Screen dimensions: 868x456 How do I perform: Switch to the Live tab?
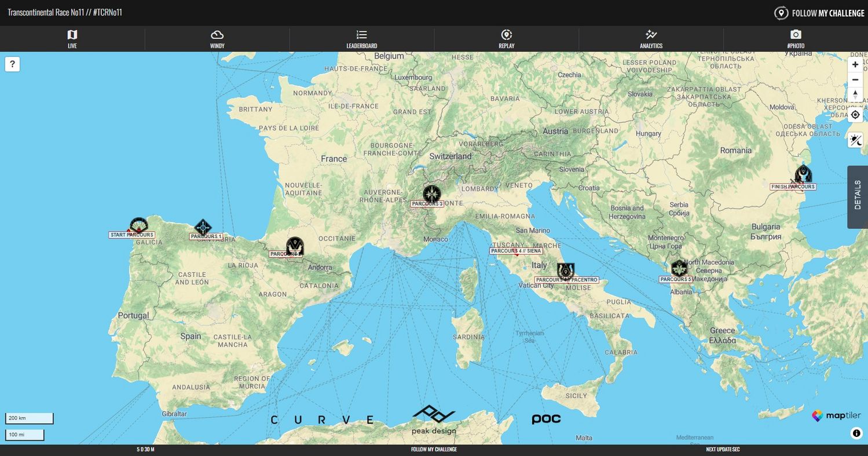(72, 39)
